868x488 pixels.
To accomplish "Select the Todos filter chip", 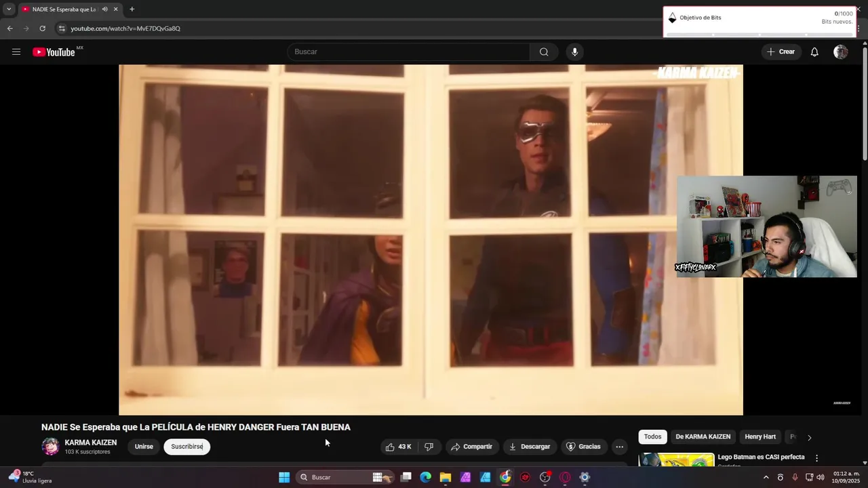I will 652,437.
